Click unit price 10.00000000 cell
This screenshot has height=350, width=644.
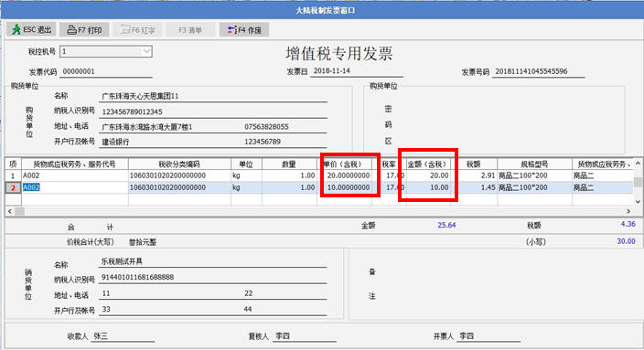tap(344, 187)
